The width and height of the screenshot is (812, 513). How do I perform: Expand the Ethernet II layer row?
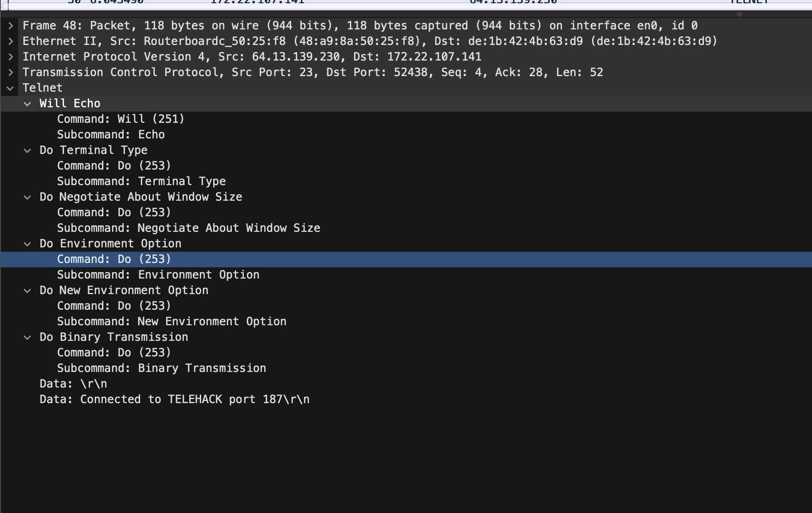[x=11, y=42]
